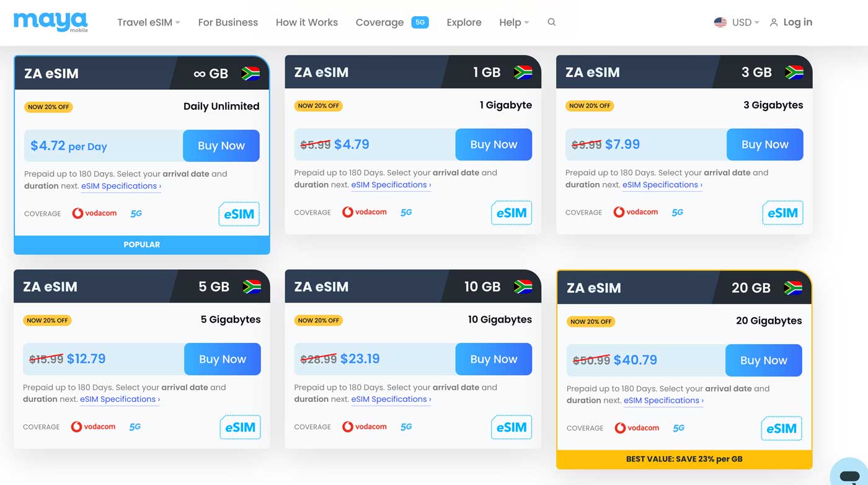
Task: Open the Help dropdown menu
Action: pyautogui.click(x=514, y=22)
